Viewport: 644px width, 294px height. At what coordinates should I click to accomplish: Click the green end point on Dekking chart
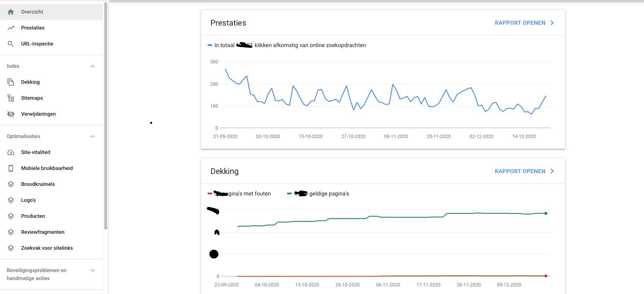click(546, 213)
